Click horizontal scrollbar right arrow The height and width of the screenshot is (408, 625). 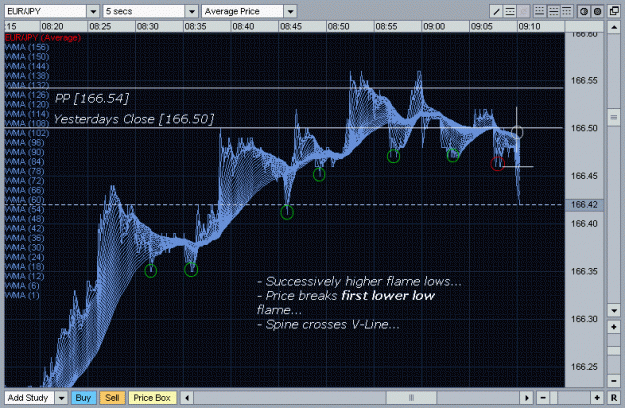[527, 398]
